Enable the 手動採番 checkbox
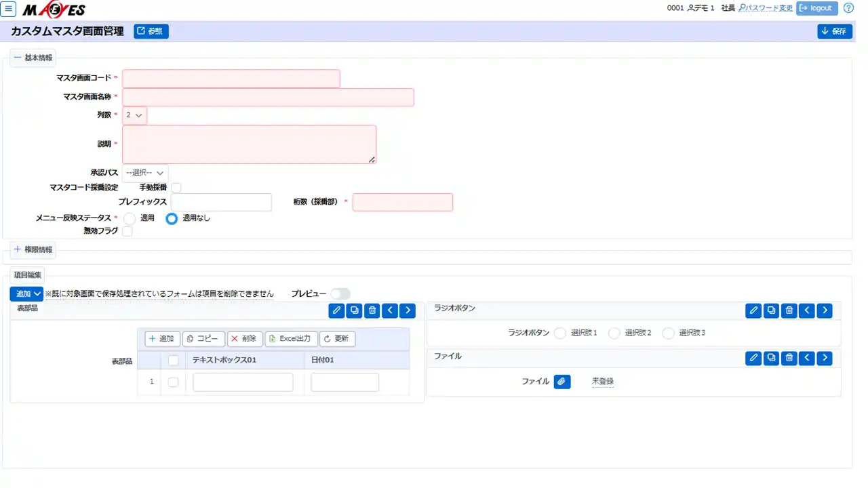The width and height of the screenshot is (868, 488). pyautogui.click(x=176, y=187)
